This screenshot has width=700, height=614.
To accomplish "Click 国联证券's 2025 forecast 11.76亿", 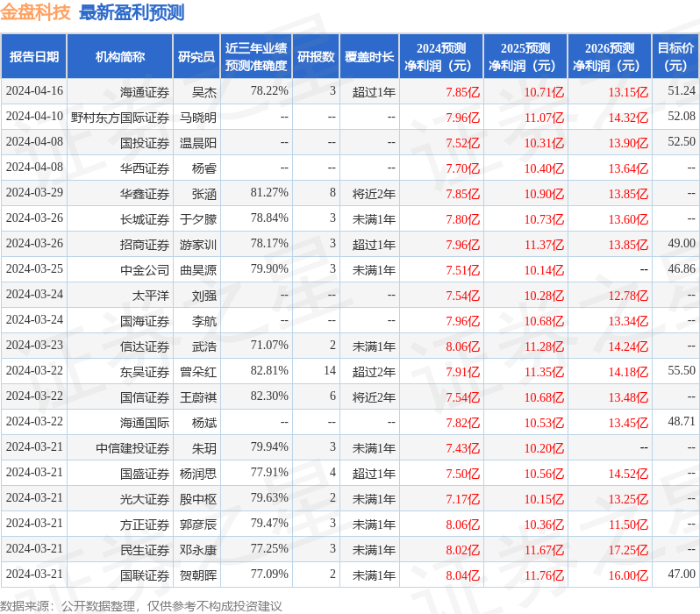I will [x=544, y=575].
